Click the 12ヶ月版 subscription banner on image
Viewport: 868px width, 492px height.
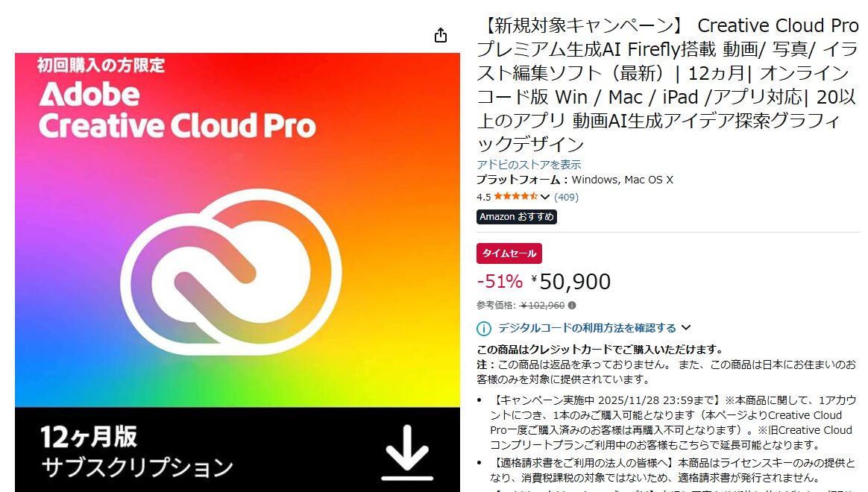(x=237, y=450)
